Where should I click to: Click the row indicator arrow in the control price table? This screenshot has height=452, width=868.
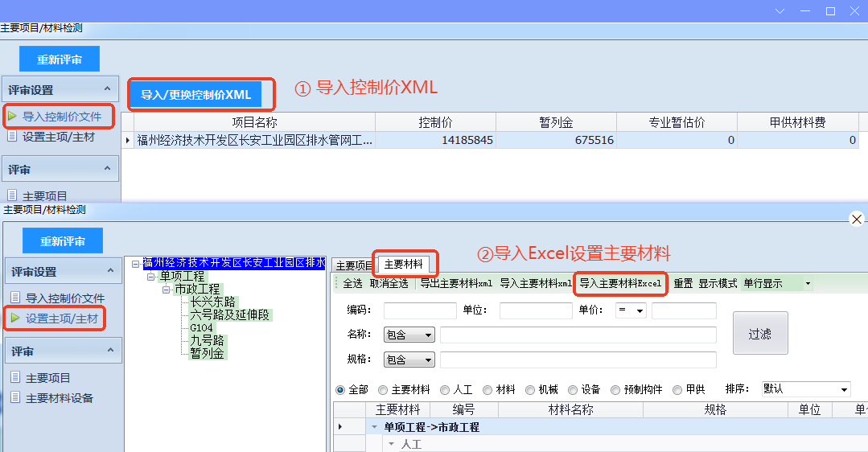(x=128, y=140)
